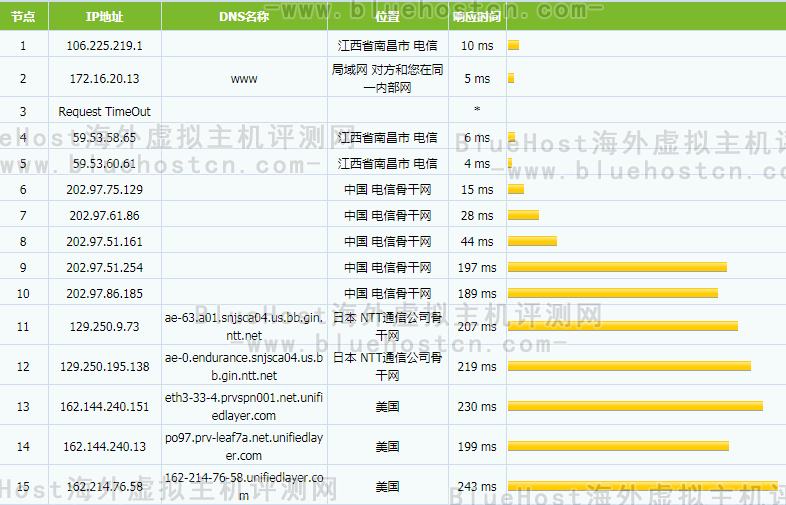The width and height of the screenshot is (786, 505).
Task: Click the 28 ms response time value
Action: coord(477,216)
